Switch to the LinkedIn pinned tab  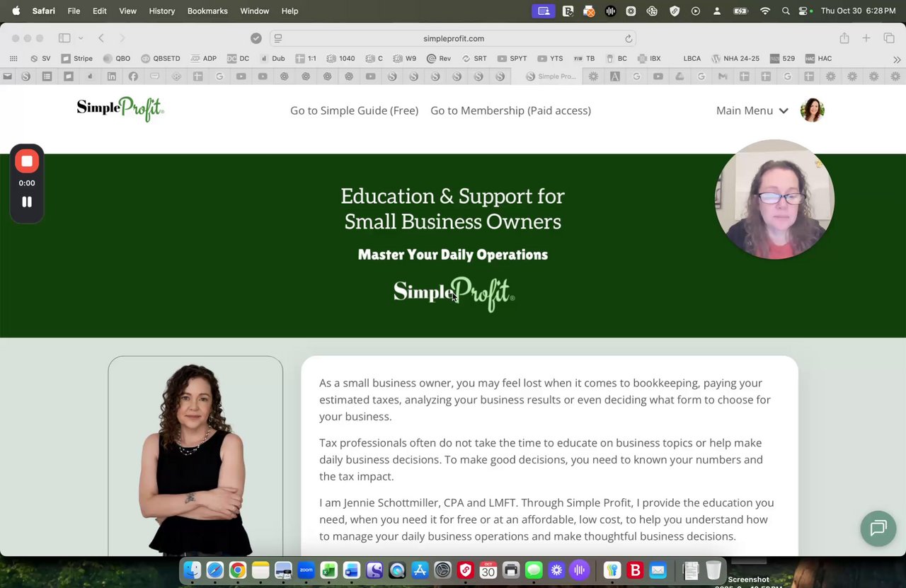(111, 76)
